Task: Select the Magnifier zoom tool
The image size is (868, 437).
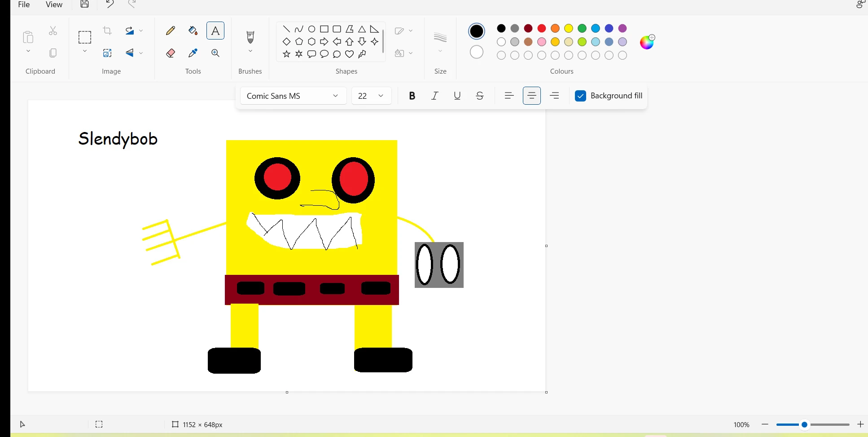Action: pyautogui.click(x=215, y=53)
